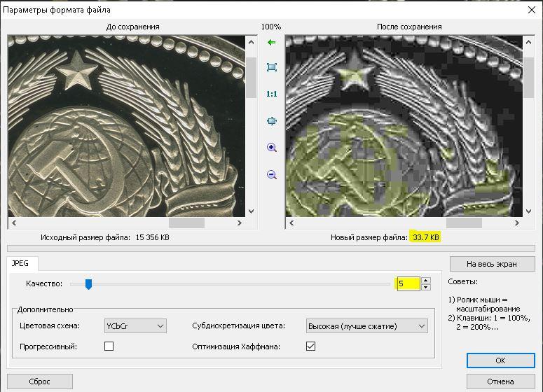
Task: Click the right preview vertical scrollbar thumb
Action: (x=528, y=78)
